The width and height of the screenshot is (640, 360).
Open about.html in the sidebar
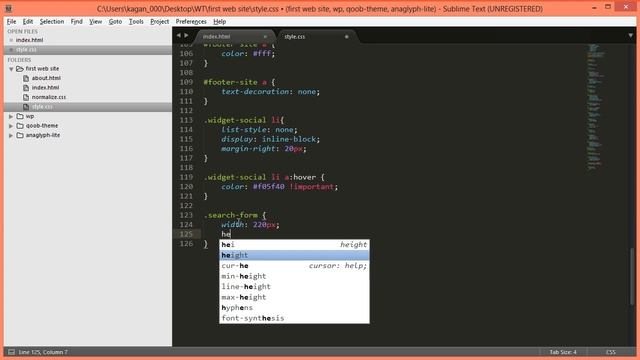[46, 78]
